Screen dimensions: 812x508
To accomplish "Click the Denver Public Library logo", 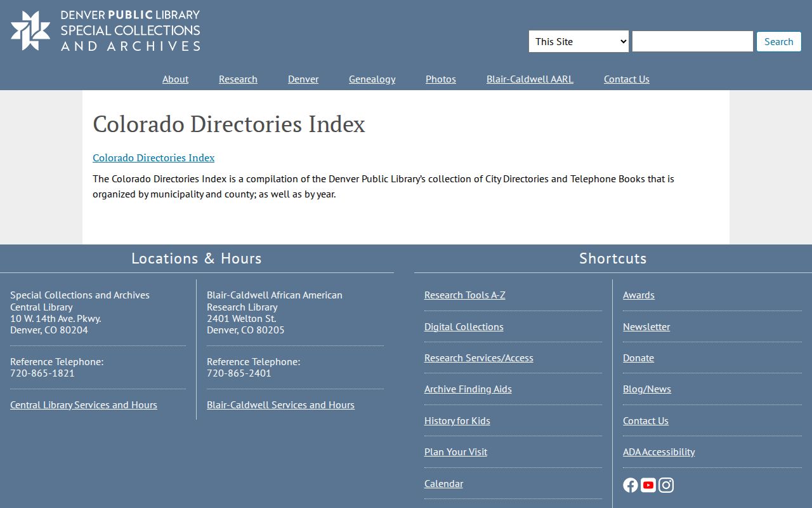I will point(105,30).
